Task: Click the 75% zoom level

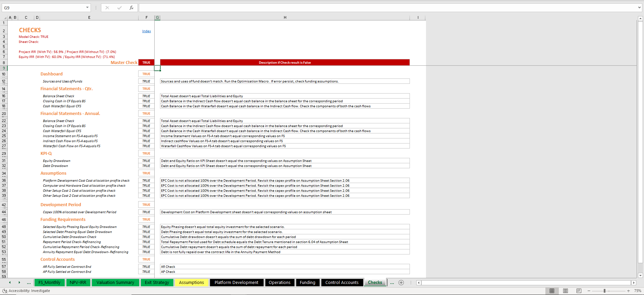Action: point(638,291)
